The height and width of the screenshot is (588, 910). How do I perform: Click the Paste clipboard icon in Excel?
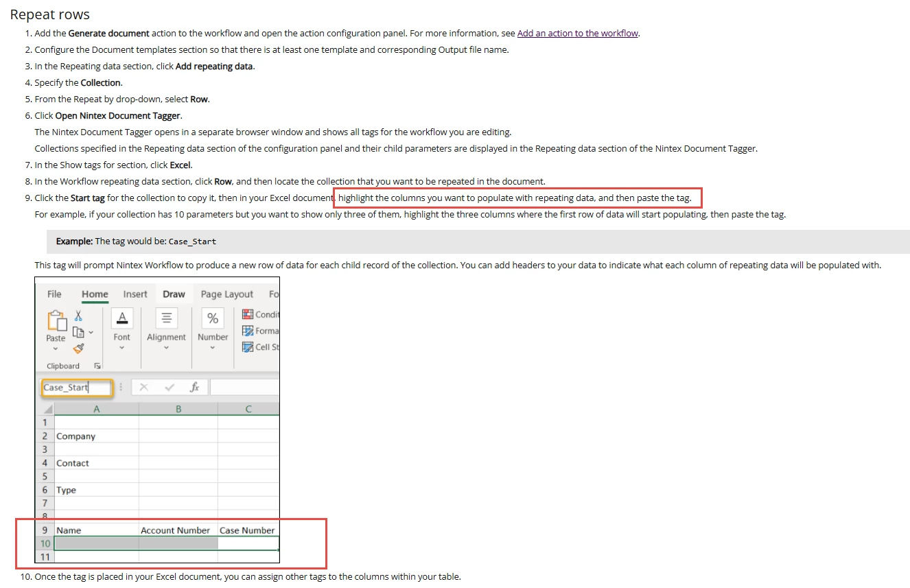click(x=56, y=320)
